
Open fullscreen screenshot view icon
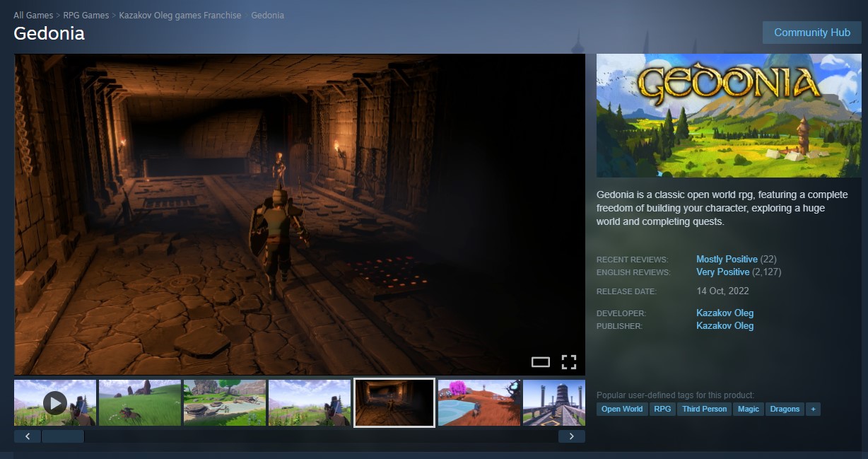[x=569, y=362]
